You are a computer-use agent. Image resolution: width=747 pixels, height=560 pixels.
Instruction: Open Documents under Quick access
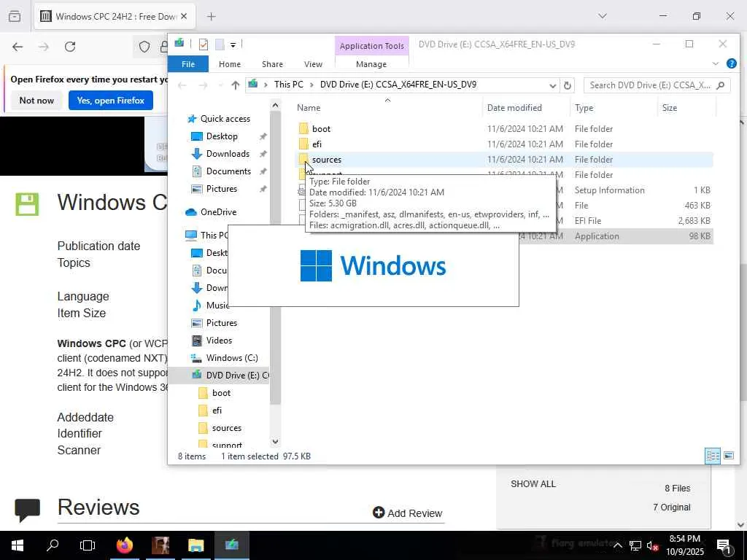coord(228,171)
